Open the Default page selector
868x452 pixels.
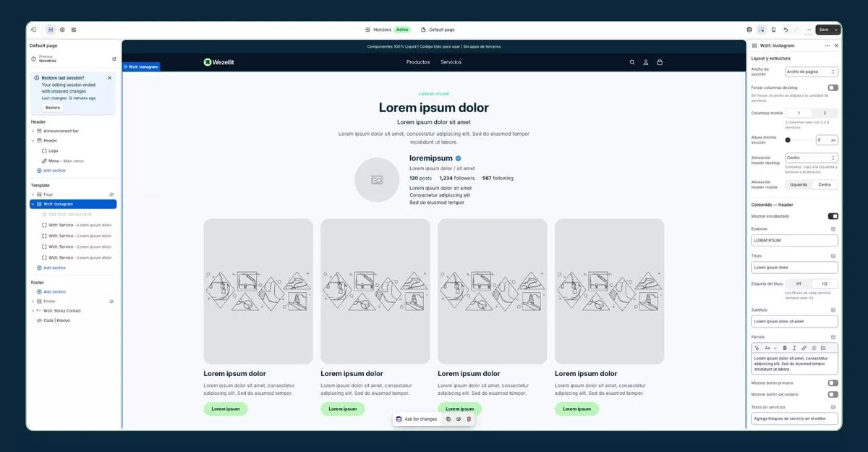point(438,30)
